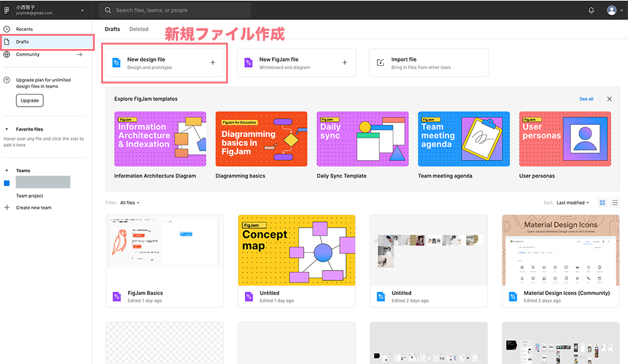Click the See all templates link

click(x=586, y=99)
